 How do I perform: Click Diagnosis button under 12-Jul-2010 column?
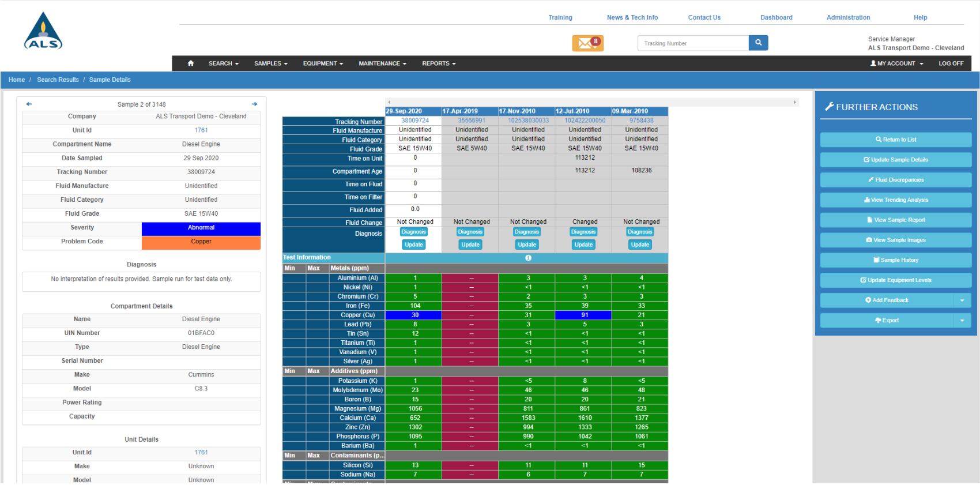tap(583, 232)
